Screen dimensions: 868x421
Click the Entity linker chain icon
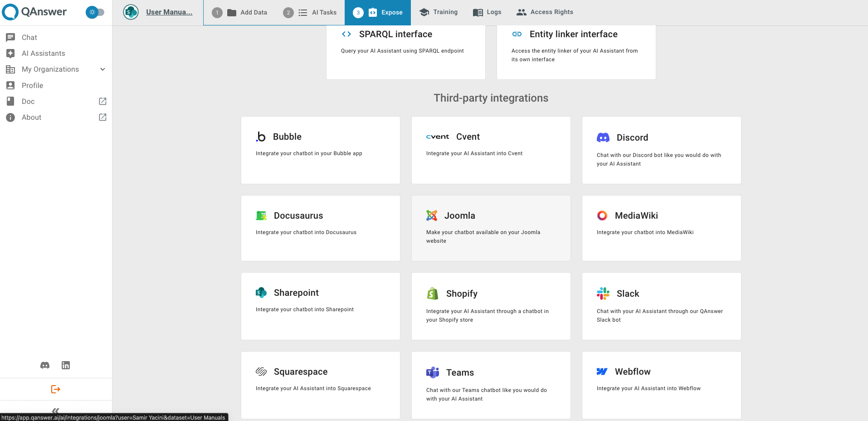pos(517,34)
